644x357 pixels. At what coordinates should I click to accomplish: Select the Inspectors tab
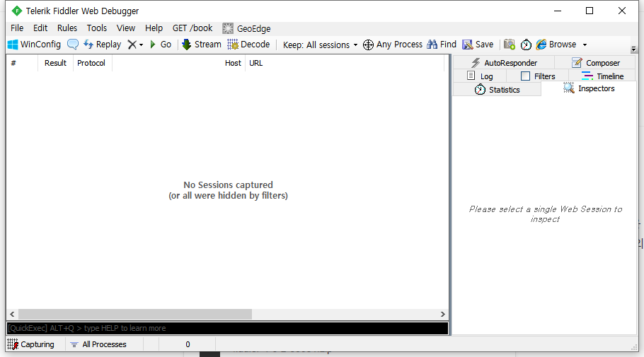(x=589, y=88)
